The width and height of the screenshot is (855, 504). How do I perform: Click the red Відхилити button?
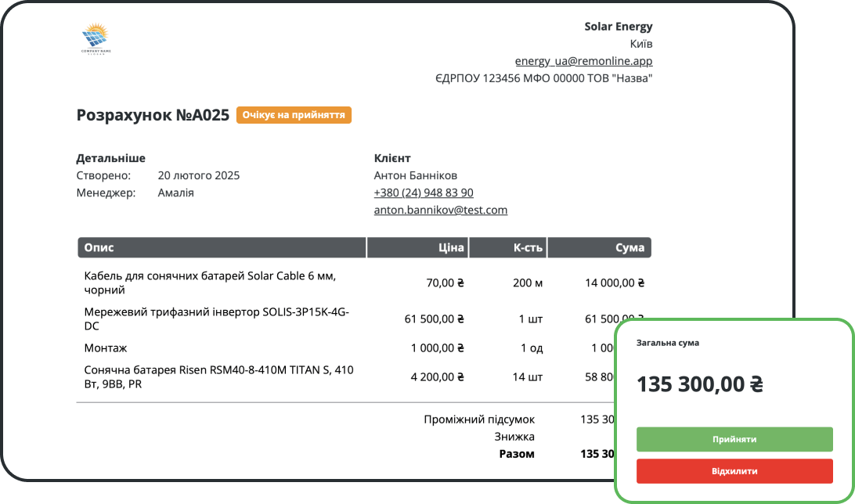pos(734,471)
